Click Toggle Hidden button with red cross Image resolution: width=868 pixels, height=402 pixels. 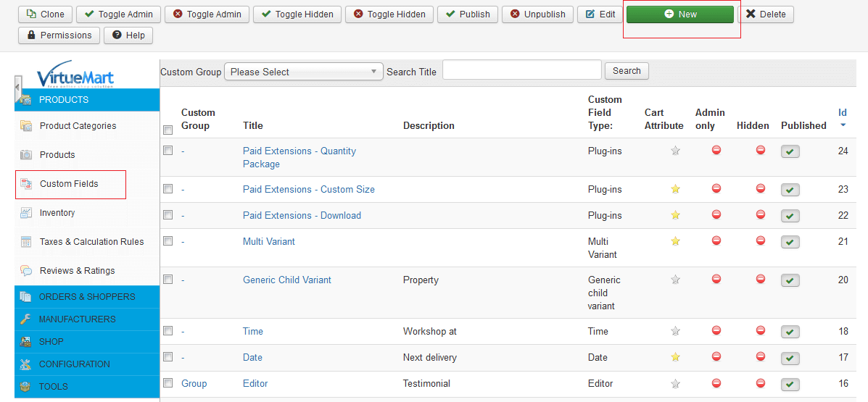(389, 14)
